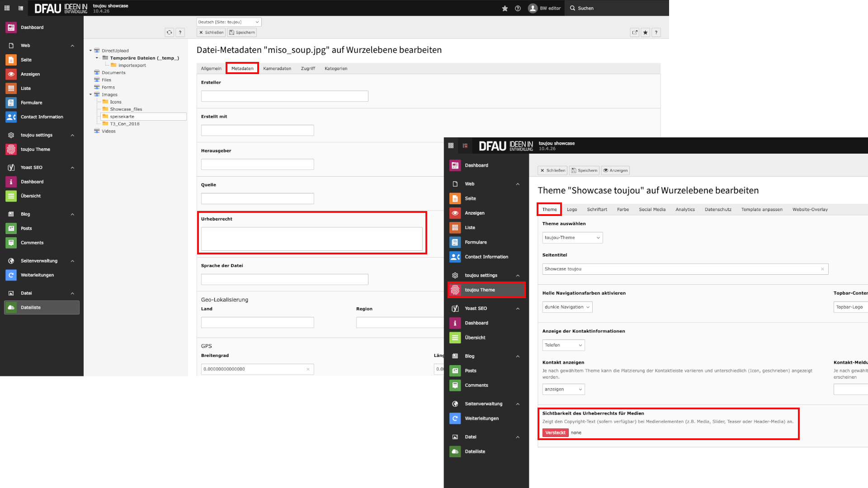This screenshot has height=488, width=868.
Task: Open the dunkle Navigation dropdown
Action: [567, 307]
